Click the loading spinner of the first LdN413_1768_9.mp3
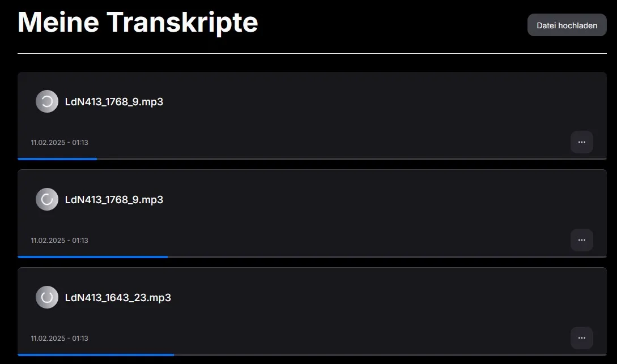The width and height of the screenshot is (617, 364). (x=46, y=101)
